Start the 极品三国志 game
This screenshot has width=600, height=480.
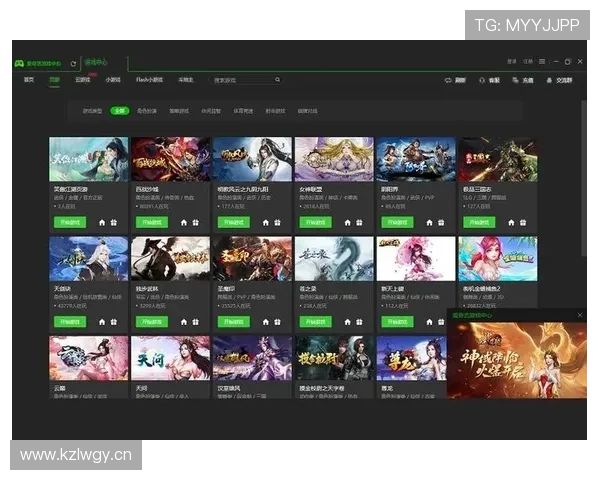pyautogui.click(x=479, y=222)
